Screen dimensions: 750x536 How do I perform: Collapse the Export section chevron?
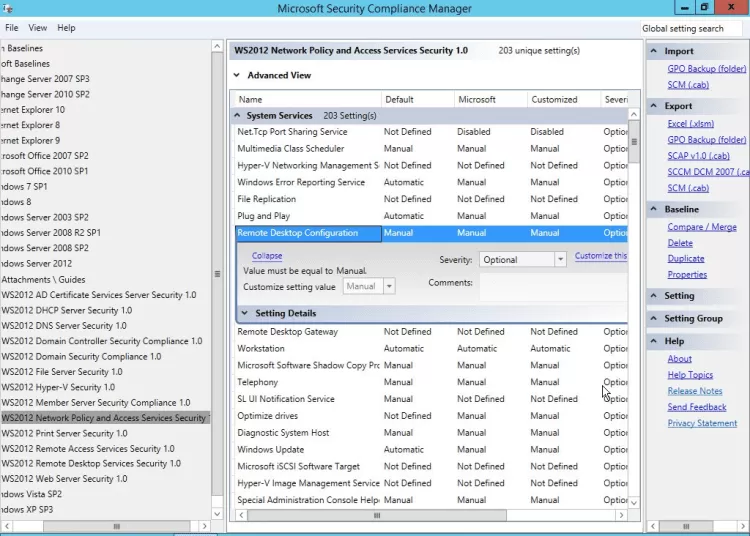pyautogui.click(x=653, y=106)
